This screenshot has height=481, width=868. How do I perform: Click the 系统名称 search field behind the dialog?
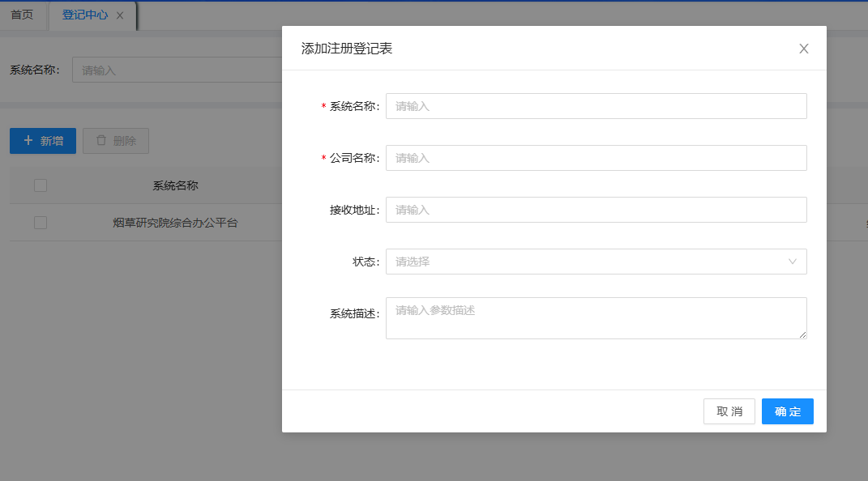[x=177, y=70]
